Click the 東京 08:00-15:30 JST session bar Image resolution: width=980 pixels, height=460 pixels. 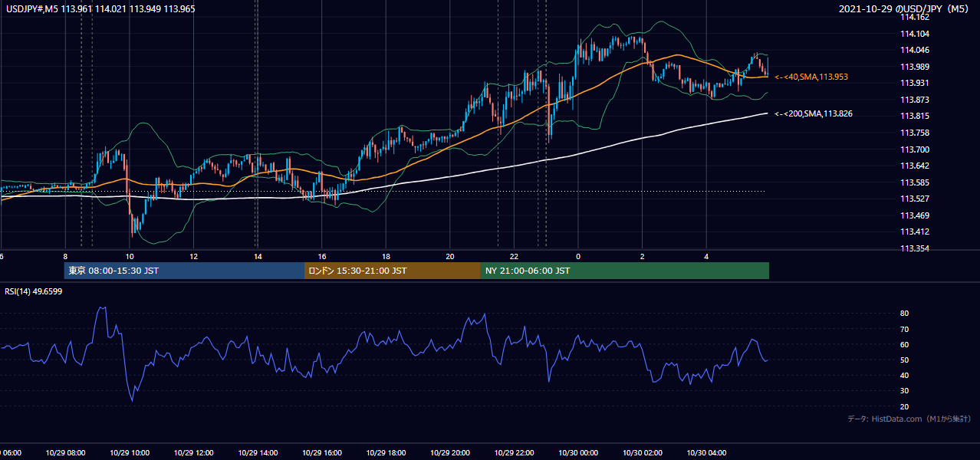184,271
